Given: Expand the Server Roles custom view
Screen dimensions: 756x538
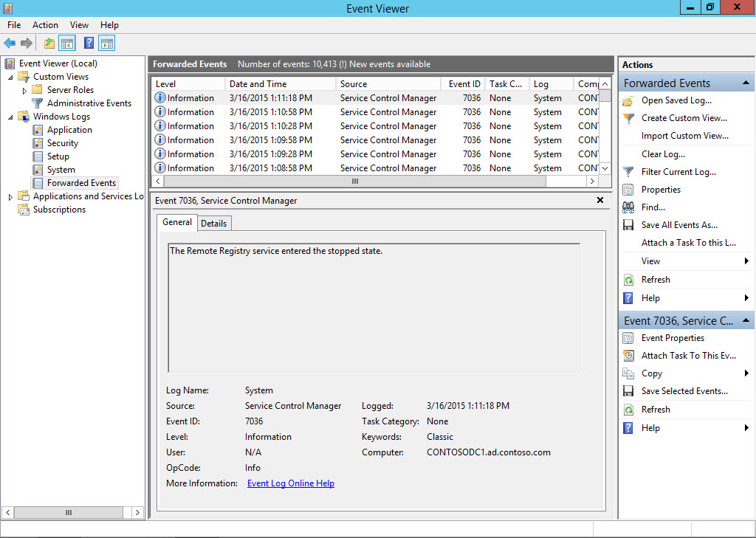Looking at the screenshot, I should click(x=25, y=89).
